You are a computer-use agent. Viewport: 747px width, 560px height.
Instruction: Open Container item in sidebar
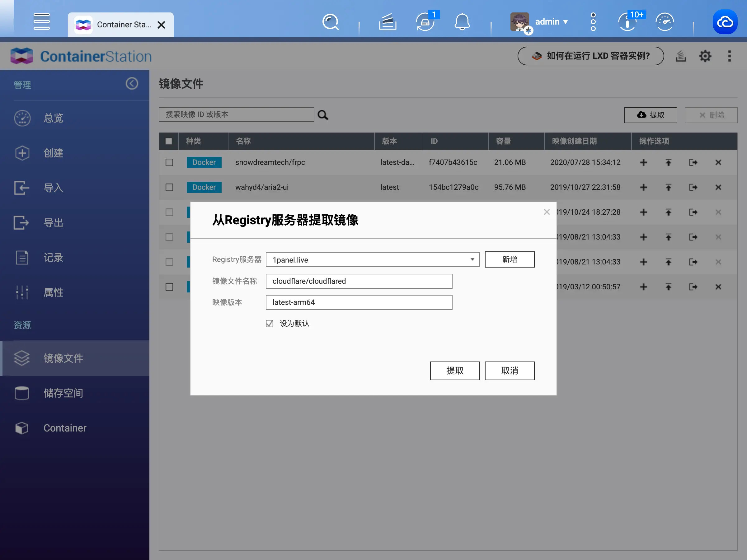pos(75,428)
